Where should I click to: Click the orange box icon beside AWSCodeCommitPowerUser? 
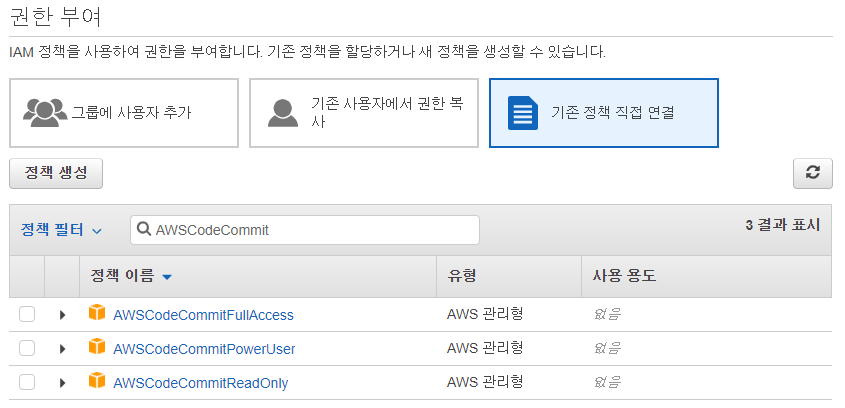[x=97, y=346]
